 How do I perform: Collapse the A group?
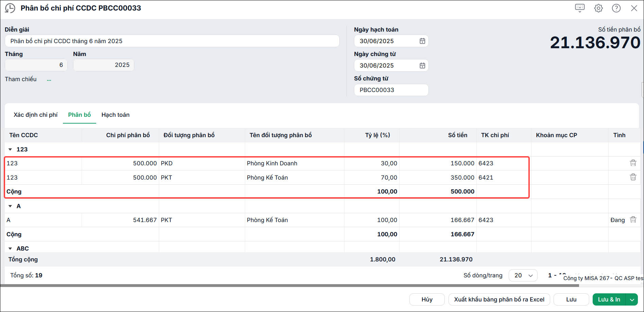pyautogui.click(x=10, y=206)
